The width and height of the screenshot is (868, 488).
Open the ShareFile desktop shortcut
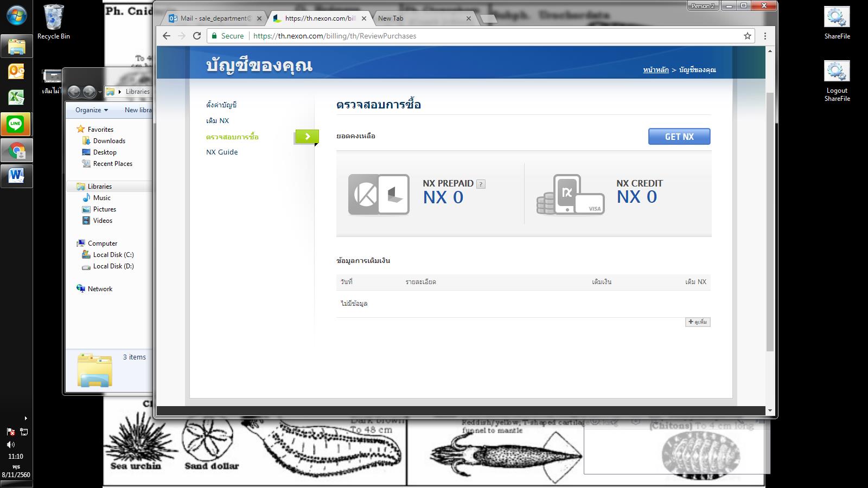tap(837, 22)
